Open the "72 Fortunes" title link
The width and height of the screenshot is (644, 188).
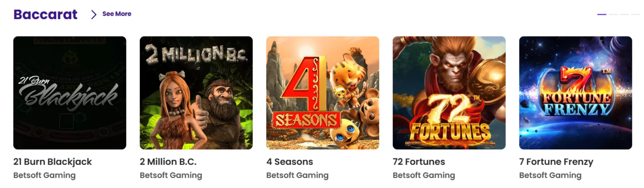click(419, 162)
